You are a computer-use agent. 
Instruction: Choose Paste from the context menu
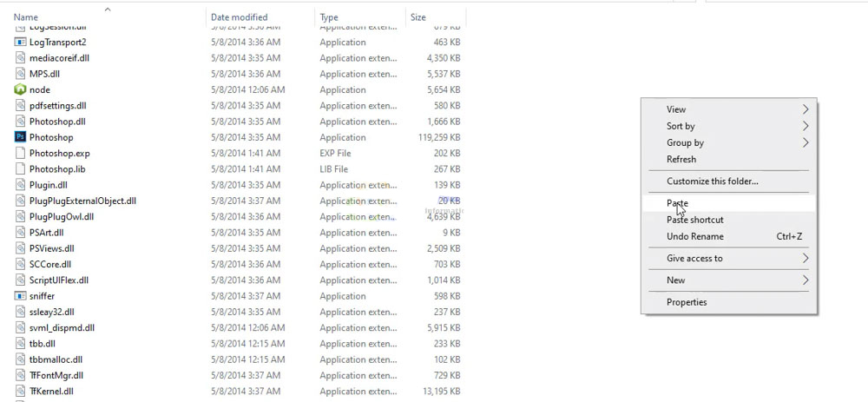729,203
